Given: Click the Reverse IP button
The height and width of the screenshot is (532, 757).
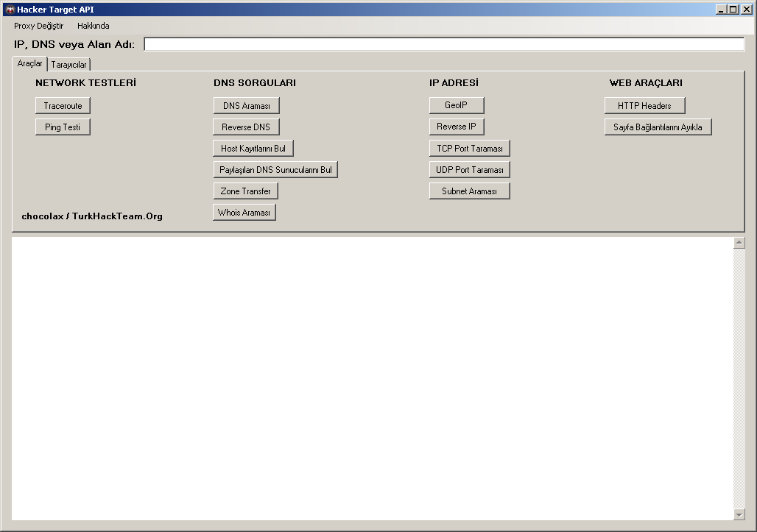Looking at the screenshot, I should [x=457, y=127].
